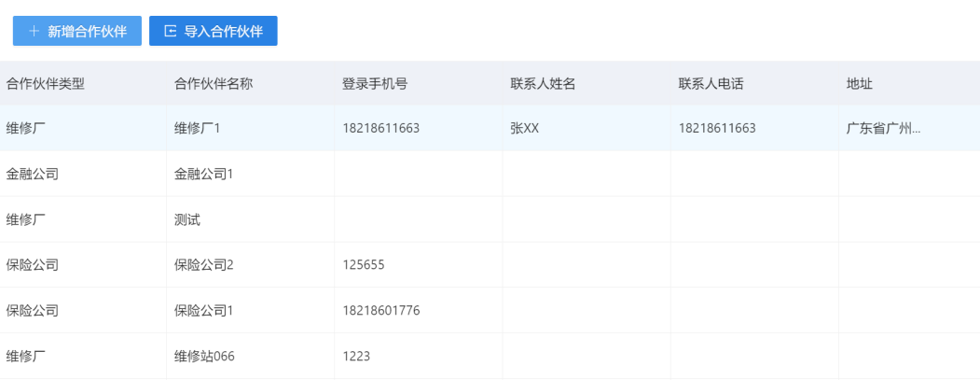Select the 联系人电话 column header
The height and width of the screenshot is (380, 980).
711,83
